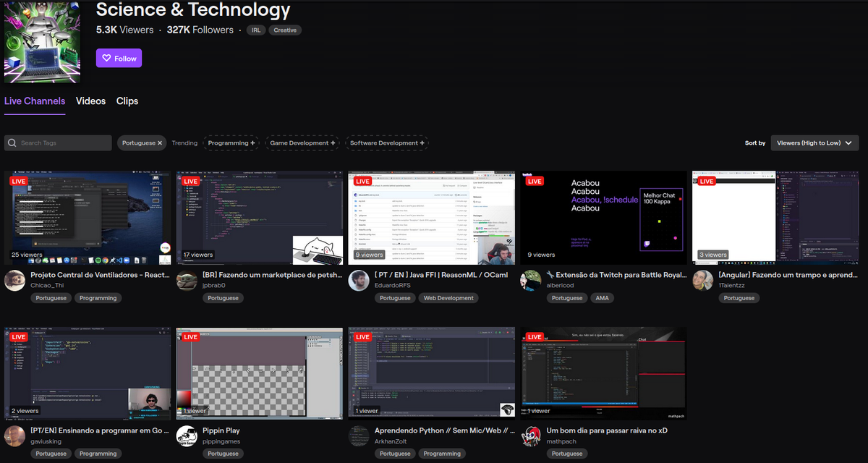Switch to the Live Channels tab

(x=35, y=101)
